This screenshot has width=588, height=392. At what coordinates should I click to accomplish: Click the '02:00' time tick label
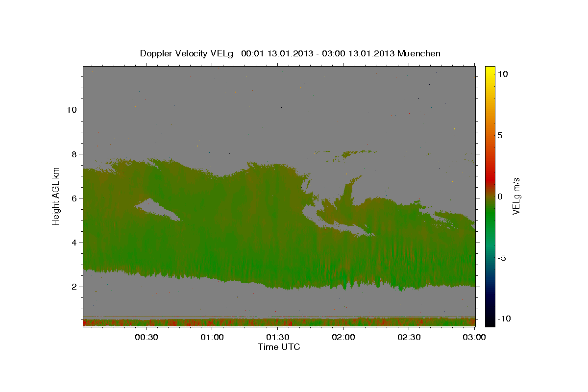[x=343, y=338]
